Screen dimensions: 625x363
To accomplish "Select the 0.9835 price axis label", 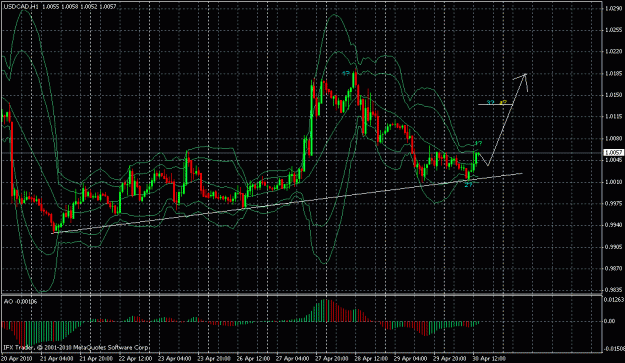I will click(x=613, y=290).
